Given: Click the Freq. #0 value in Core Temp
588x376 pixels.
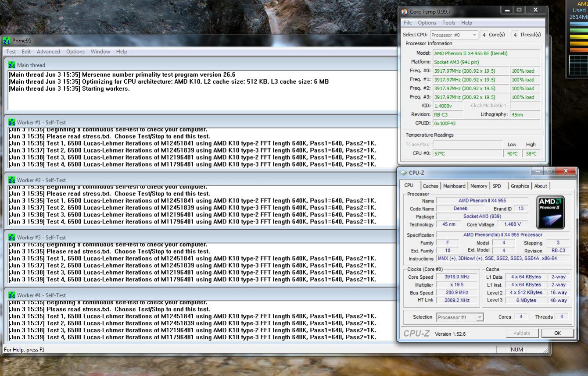Looking at the screenshot, I should (471, 71).
